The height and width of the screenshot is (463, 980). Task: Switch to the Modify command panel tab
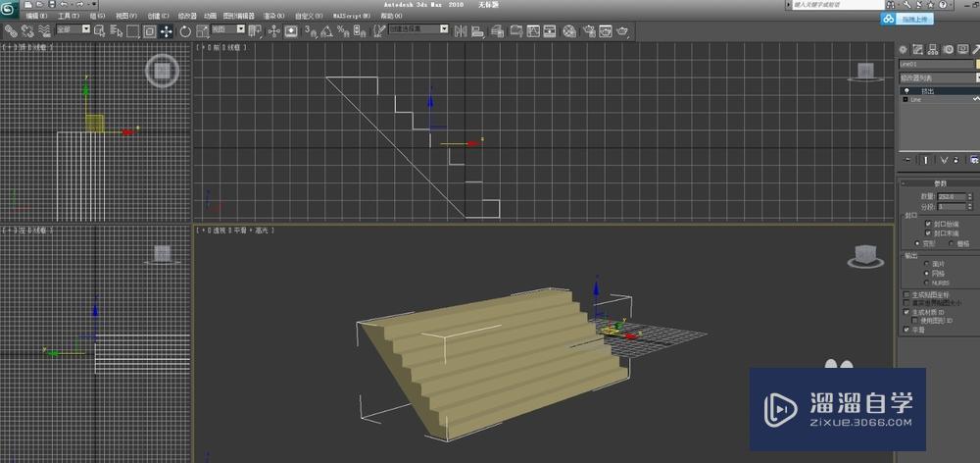917,50
